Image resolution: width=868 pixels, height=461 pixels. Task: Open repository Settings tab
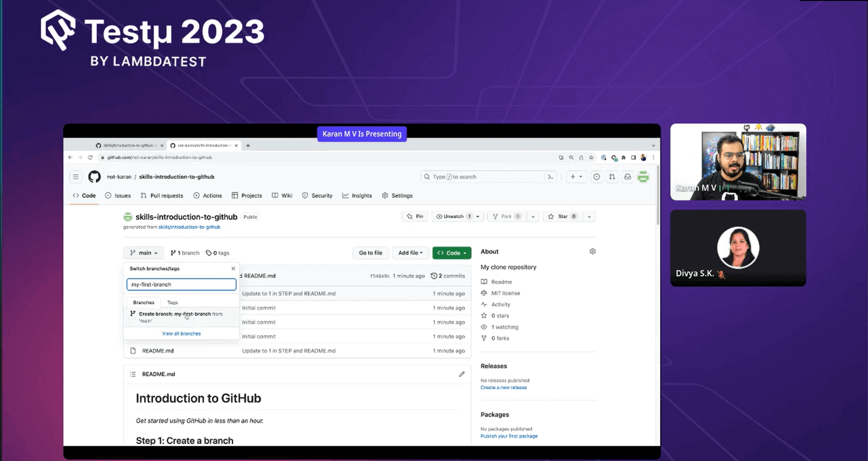click(x=397, y=196)
